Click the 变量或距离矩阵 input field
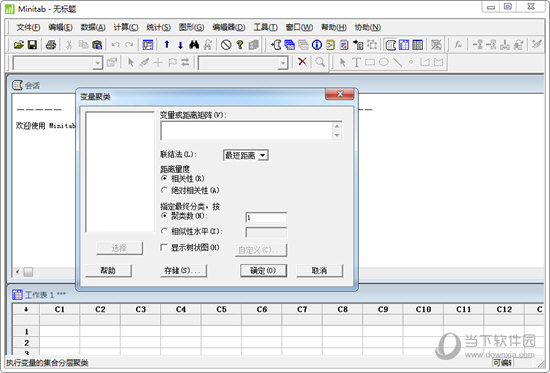 [246, 131]
